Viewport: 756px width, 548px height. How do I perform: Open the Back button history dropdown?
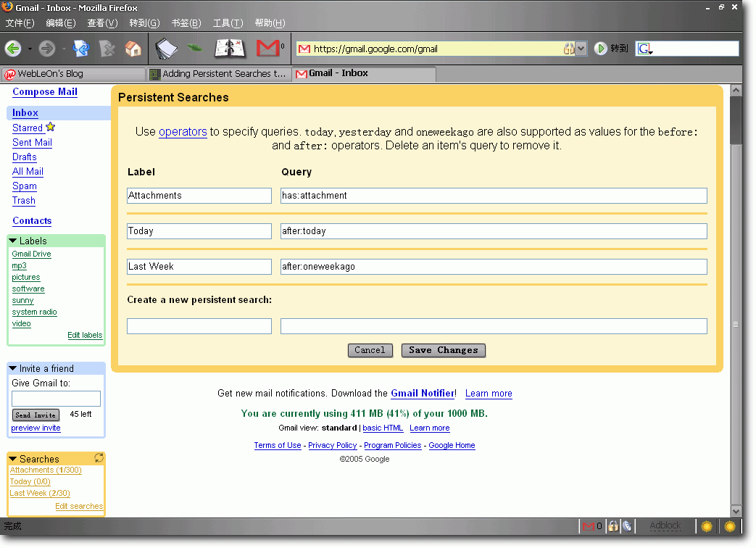click(x=30, y=49)
